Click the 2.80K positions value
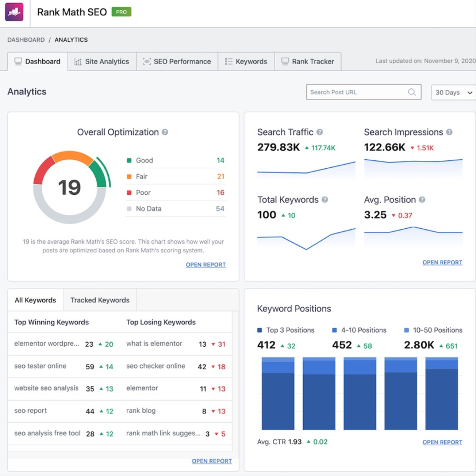Viewport: 476px width, 476px height. click(419, 345)
